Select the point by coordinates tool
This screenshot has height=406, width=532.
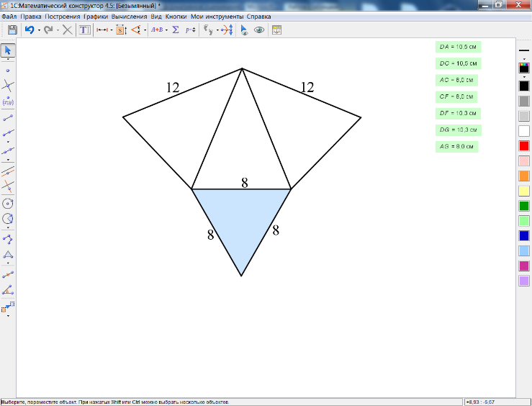pyautogui.click(x=8, y=101)
